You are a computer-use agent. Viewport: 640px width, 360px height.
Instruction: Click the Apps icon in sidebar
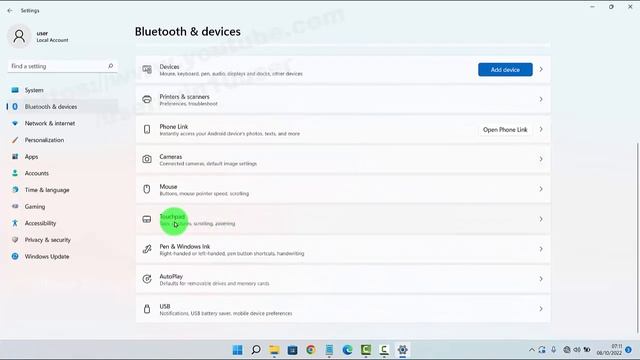tap(15, 156)
